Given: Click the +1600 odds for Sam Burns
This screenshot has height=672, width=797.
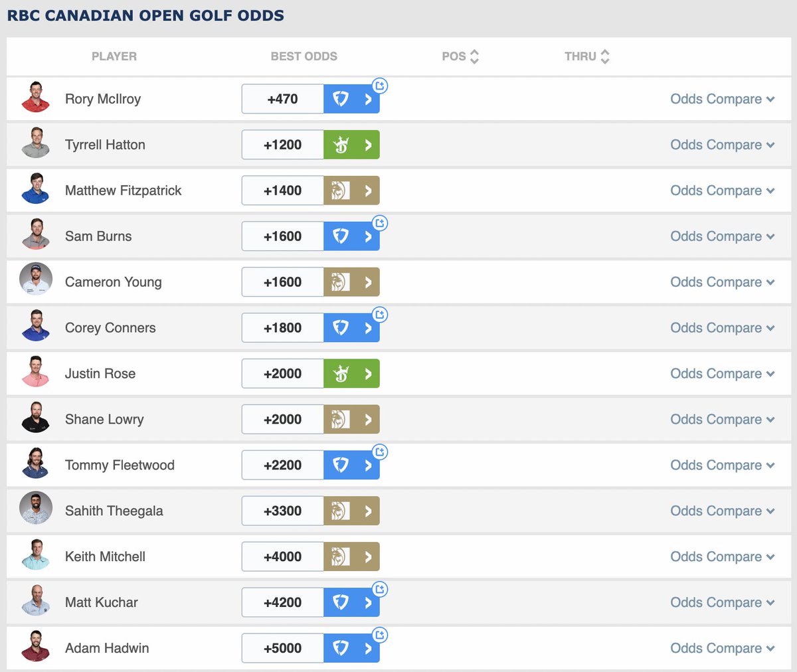Looking at the screenshot, I should coord(283,236).
